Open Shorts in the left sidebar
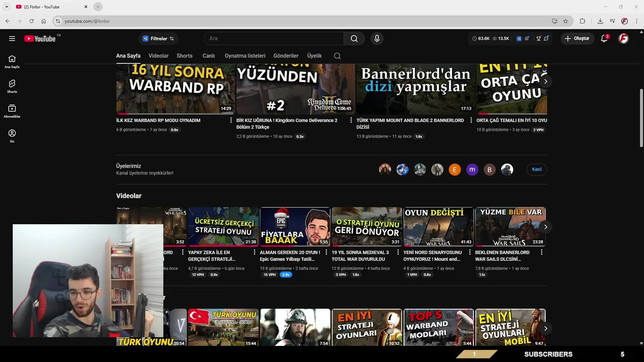Viewport: 644px width, 362px height. click(x=12, y=86)
